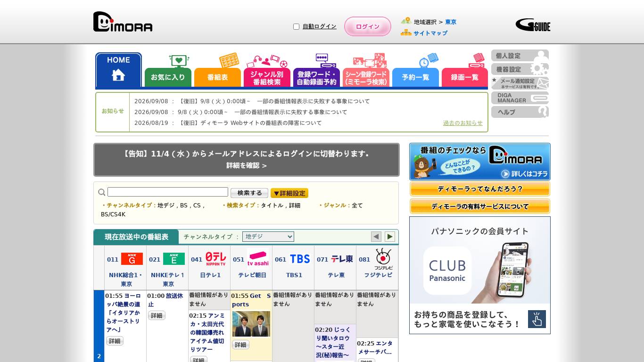
Task: Expand 詳細設定 search options
Action: coord(289,193)
